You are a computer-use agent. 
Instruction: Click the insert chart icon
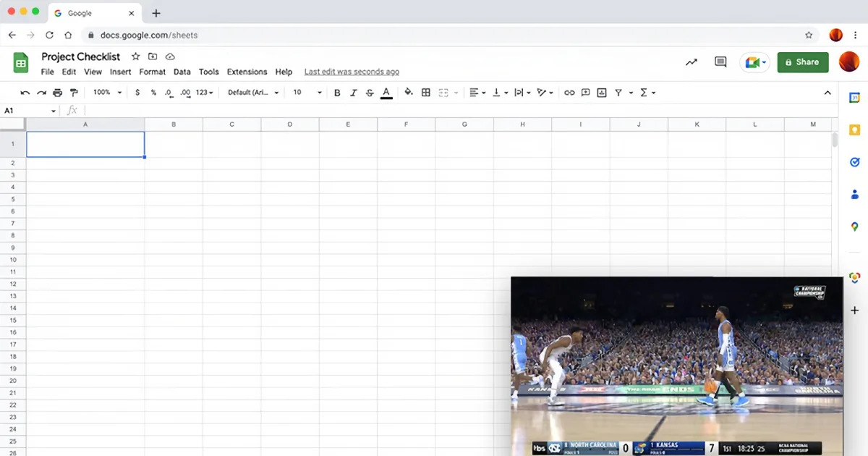pyautogui.click(x=602, y=93)
